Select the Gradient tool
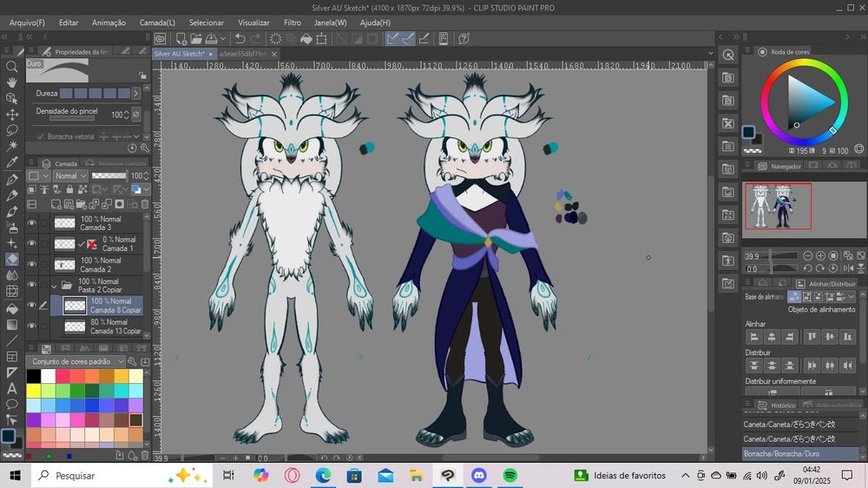This screenshot has height=488, width=868. tap(11, 324)
